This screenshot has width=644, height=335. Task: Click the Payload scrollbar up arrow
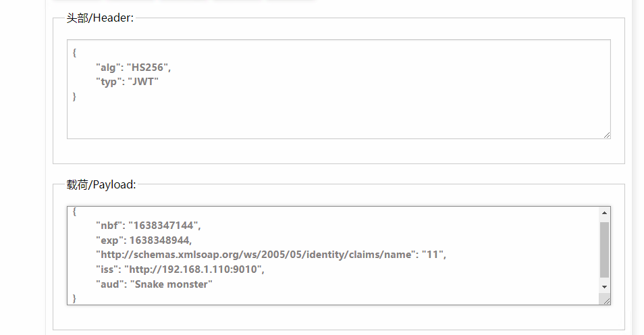point(604,213)
